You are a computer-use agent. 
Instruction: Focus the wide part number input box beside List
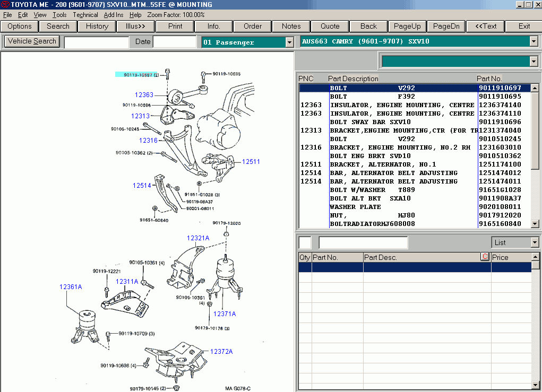tap(363, 242)
